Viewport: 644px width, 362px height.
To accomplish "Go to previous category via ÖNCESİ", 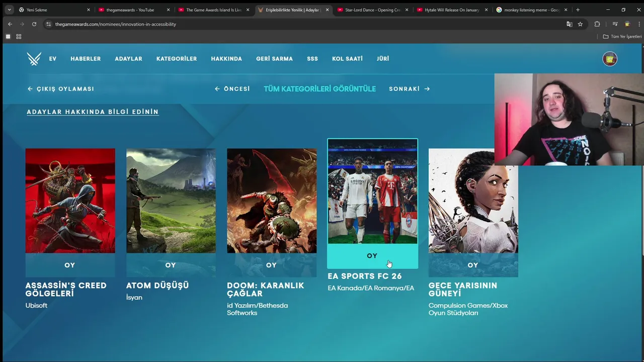I will tap(232, 89).
